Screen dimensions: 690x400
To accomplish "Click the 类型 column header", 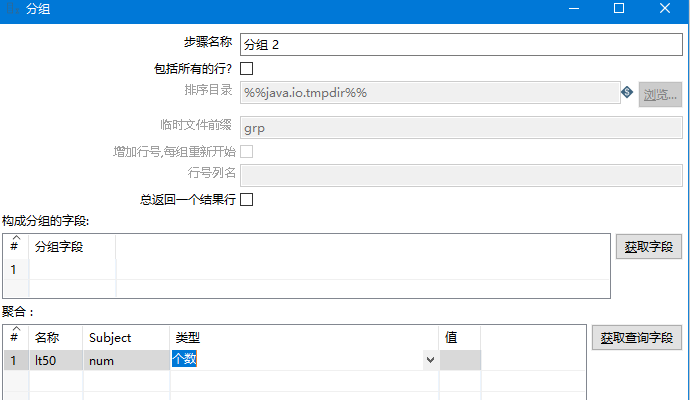I will coord(304,338).
